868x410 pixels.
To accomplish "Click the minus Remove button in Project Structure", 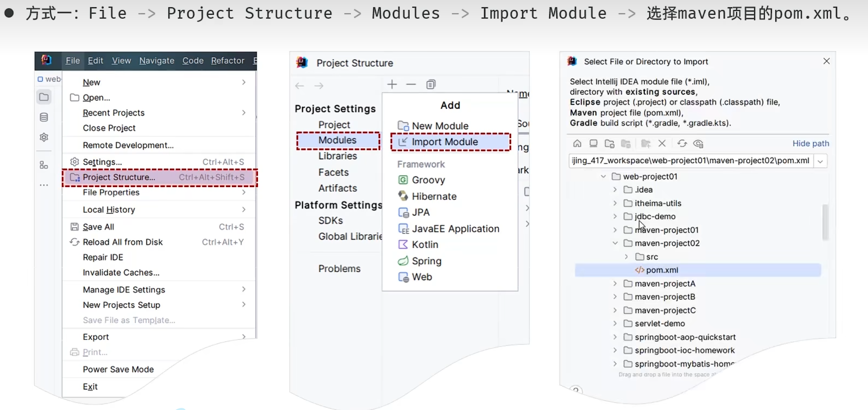I will pos(411,84).
